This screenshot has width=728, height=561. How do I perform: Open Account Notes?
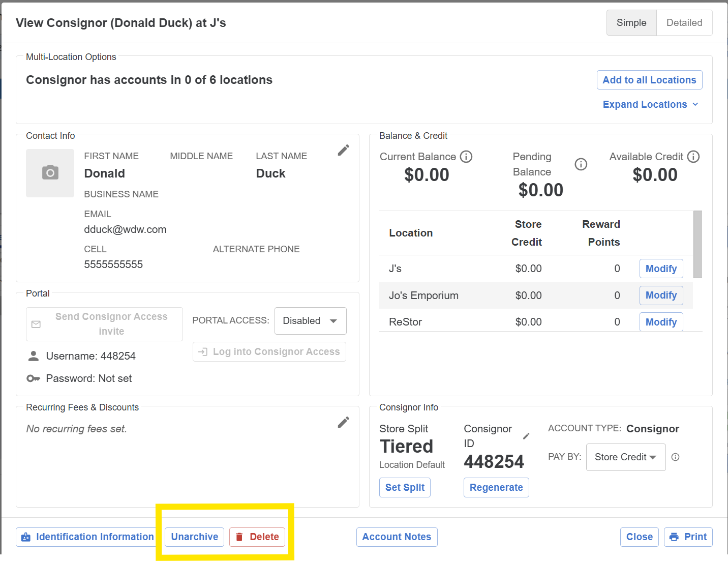[397, 537]
